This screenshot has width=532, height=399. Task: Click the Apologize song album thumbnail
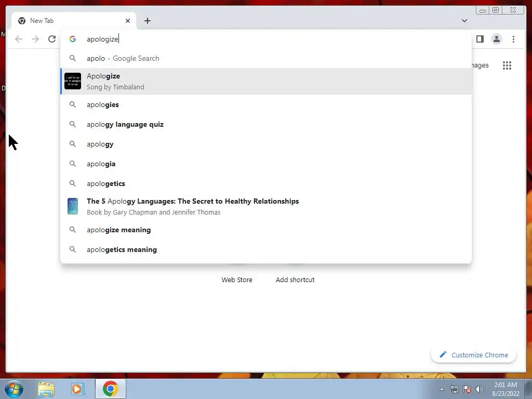coord(73,81)
